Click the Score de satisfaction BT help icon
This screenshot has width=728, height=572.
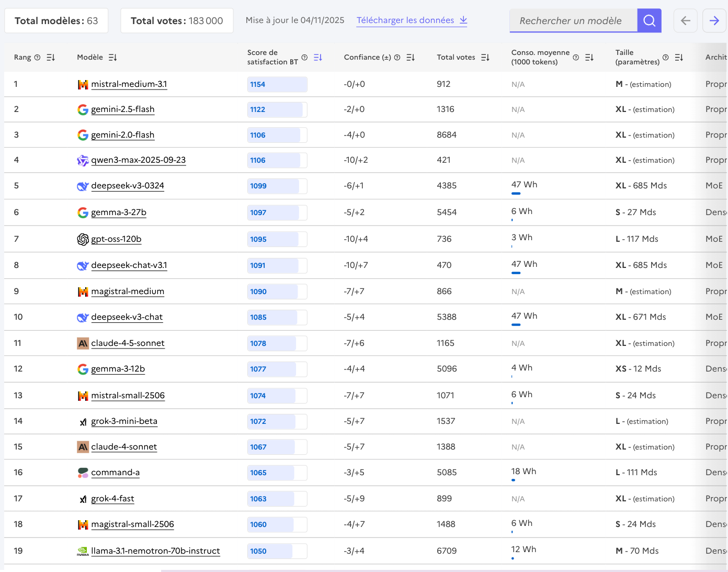pyautogui.click(x=304, y=58)
